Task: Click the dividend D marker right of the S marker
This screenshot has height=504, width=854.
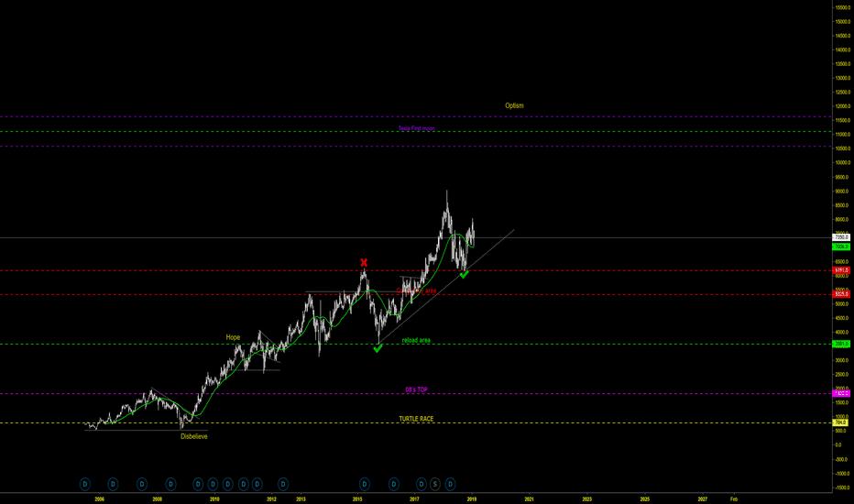Action: (450, 484)
